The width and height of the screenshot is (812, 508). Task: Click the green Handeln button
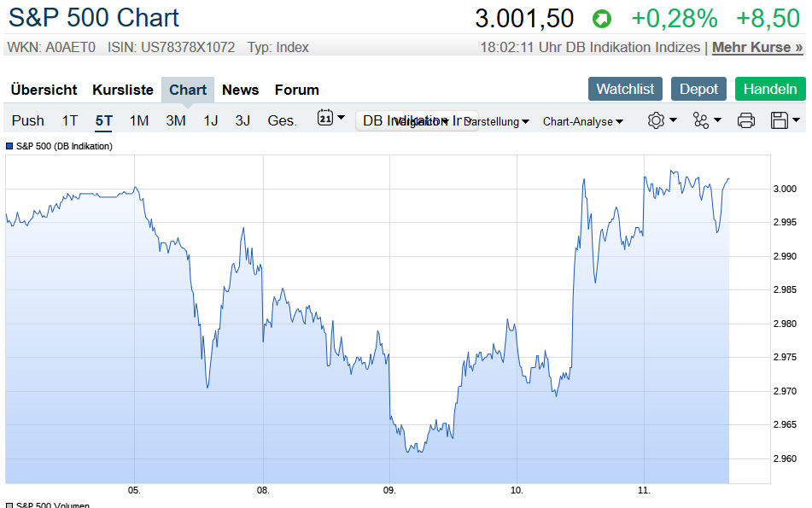pyautogui.click(x=770, y=89)
